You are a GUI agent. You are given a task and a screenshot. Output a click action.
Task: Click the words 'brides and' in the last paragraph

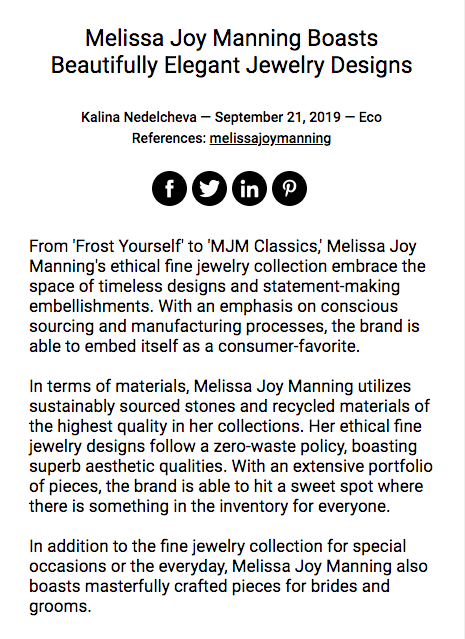350,586
